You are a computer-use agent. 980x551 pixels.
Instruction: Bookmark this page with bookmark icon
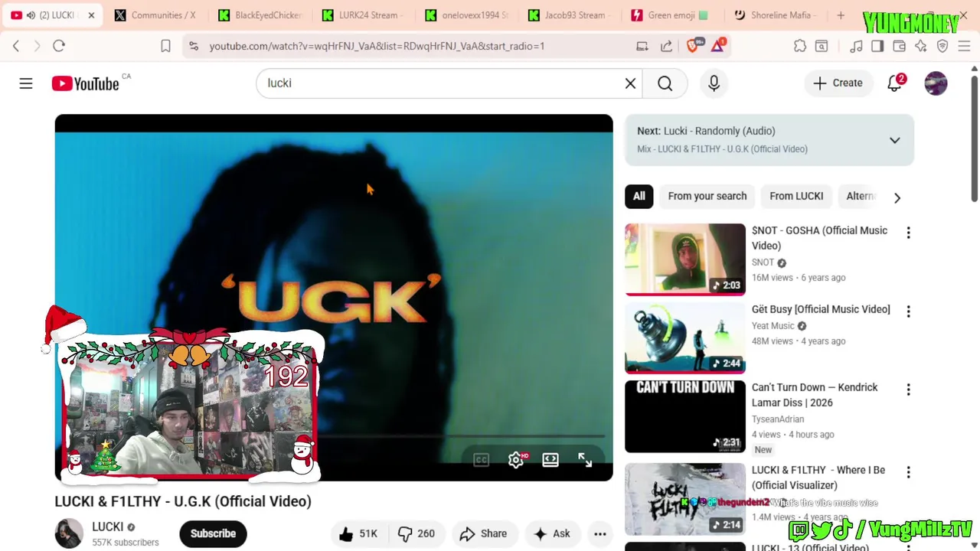(165, 46)
